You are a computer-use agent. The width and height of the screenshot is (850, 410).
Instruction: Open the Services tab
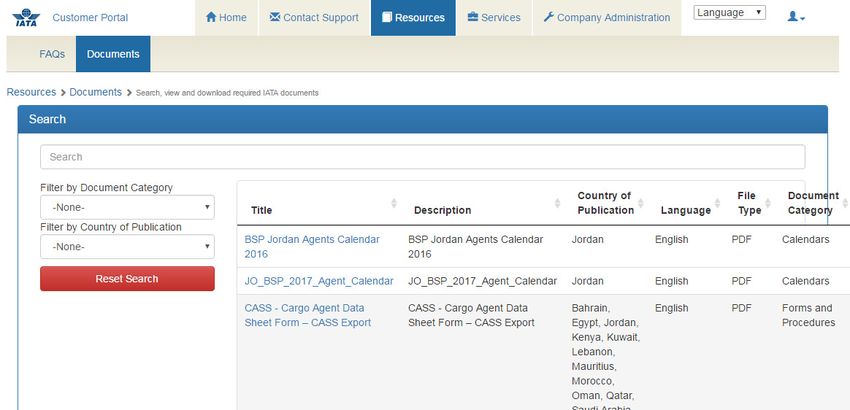coord(494,18)
